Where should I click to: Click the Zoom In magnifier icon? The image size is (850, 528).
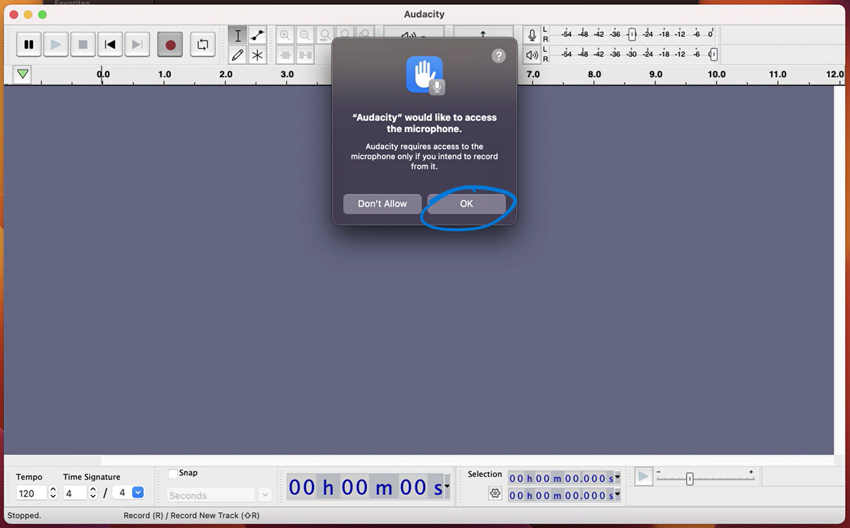pos(285,35)
